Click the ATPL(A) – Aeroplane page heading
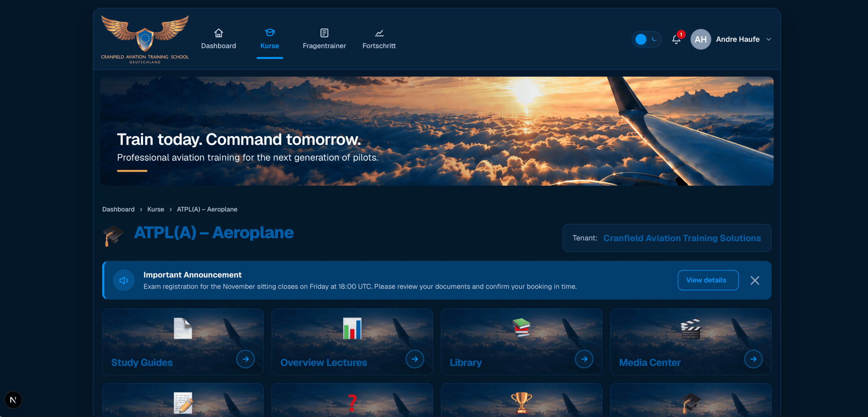Image resolution: width=868 pixels, height=417 pixels. tap(214, 233)
